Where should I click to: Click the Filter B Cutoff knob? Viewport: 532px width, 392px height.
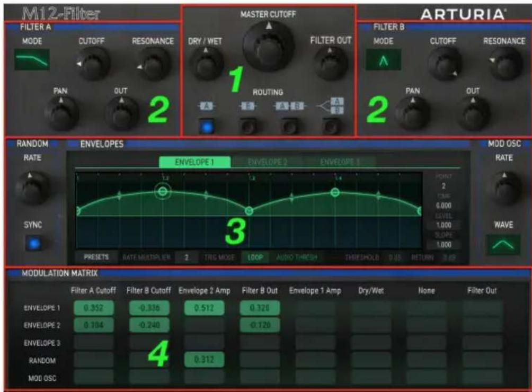[x=444, y=64]
